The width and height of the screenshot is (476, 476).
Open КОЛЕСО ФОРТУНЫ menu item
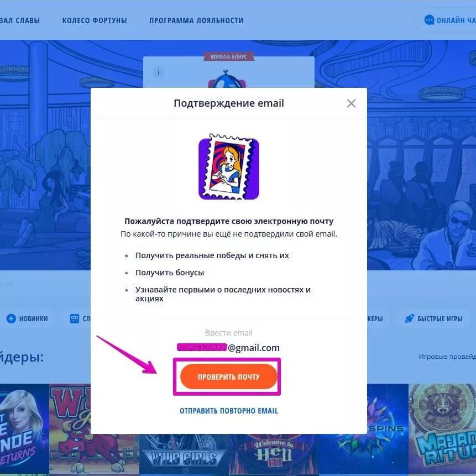tap(95, 20)
